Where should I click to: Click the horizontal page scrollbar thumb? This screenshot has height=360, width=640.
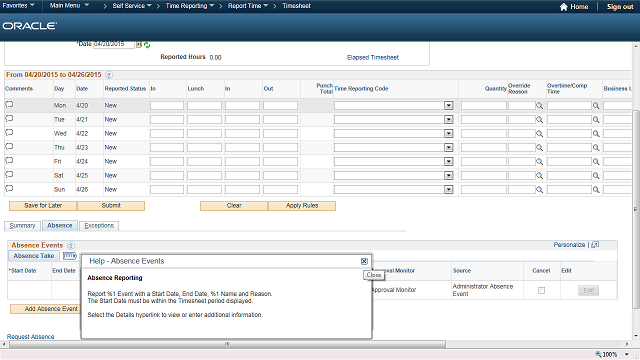tap(227, 344)
